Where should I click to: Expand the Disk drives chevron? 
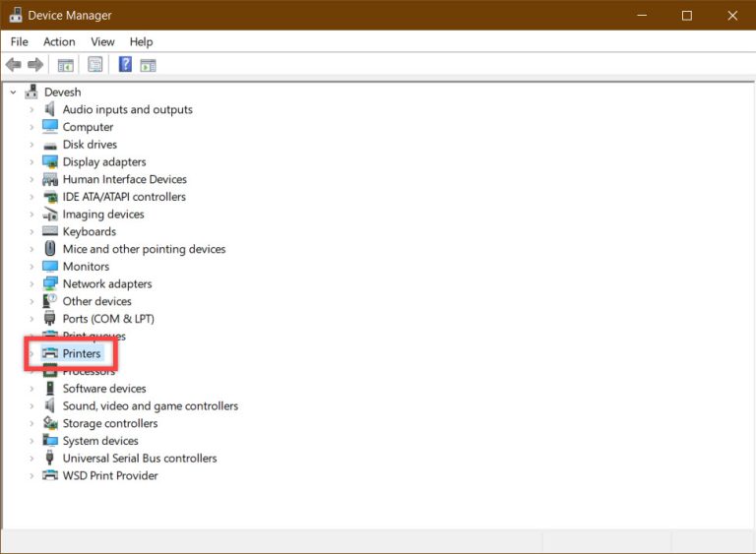pos(31,145)
